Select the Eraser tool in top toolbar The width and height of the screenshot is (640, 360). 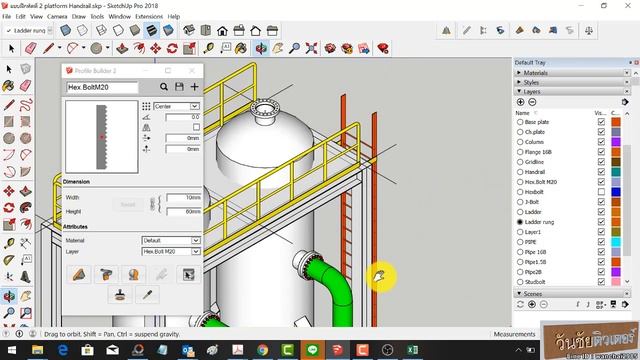point(31,49)
